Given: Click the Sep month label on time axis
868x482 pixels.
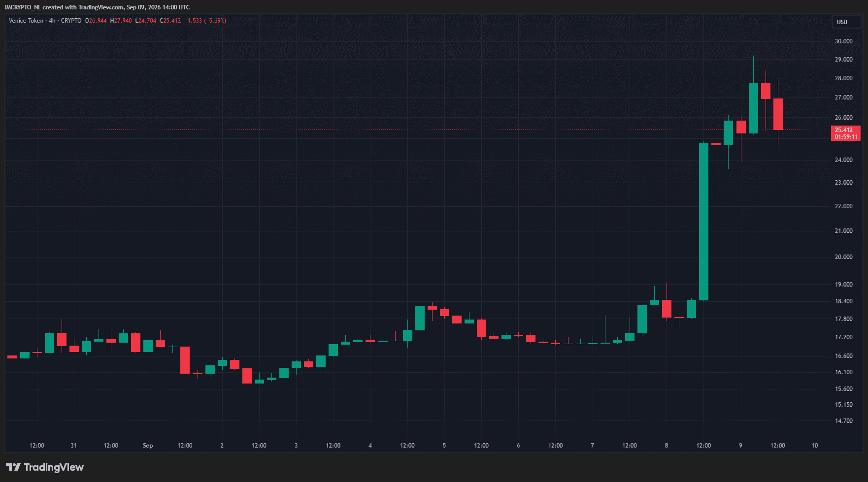Looking at the screenshot, I should (x=148, y=446).
